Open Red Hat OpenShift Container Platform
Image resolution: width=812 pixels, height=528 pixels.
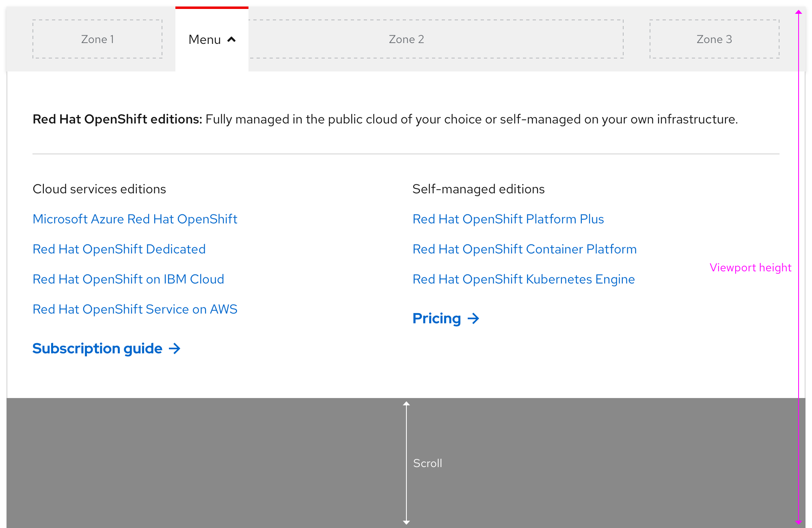click(x=525, y=249)
